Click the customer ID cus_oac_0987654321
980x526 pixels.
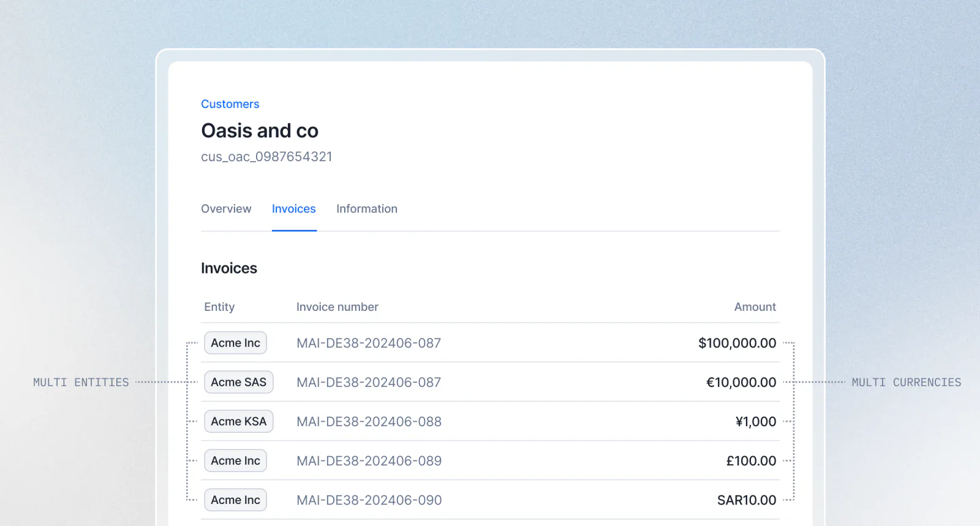266,157
